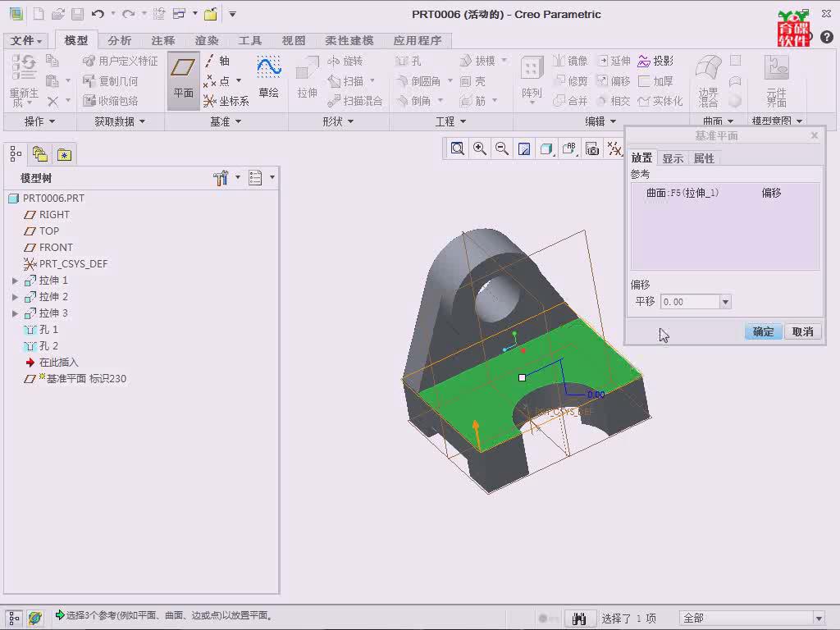Click the zoom in magnifier icon
The height and width of the screenshot is (630, 840).
(x=479, y=148)
